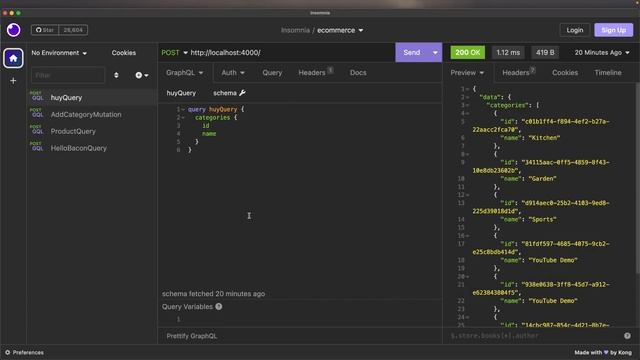
Task: Switch to the request Headers tab
Action: (x=315, y=73)
